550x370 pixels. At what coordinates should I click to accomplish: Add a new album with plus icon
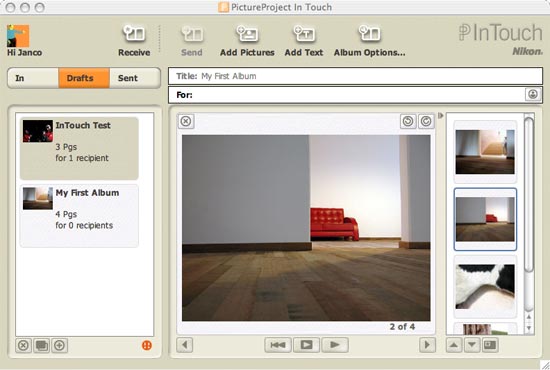click(x=60, y=345)
